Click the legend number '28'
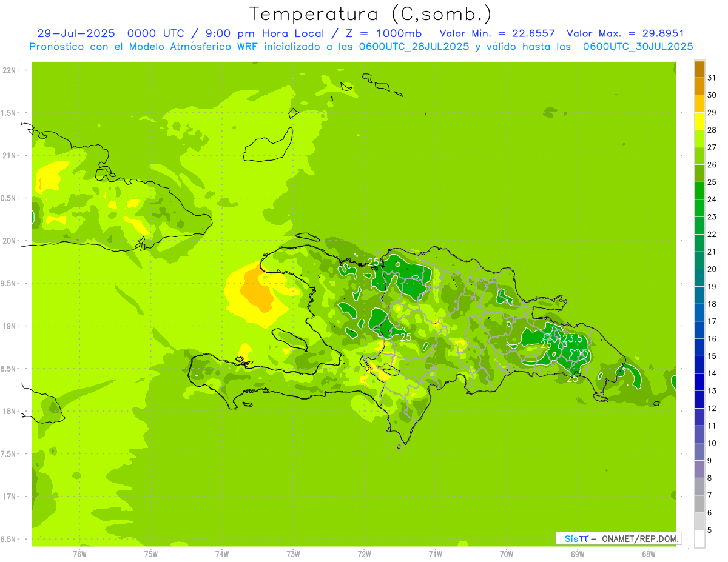728x562 pixels. click(x=712, y=130)
